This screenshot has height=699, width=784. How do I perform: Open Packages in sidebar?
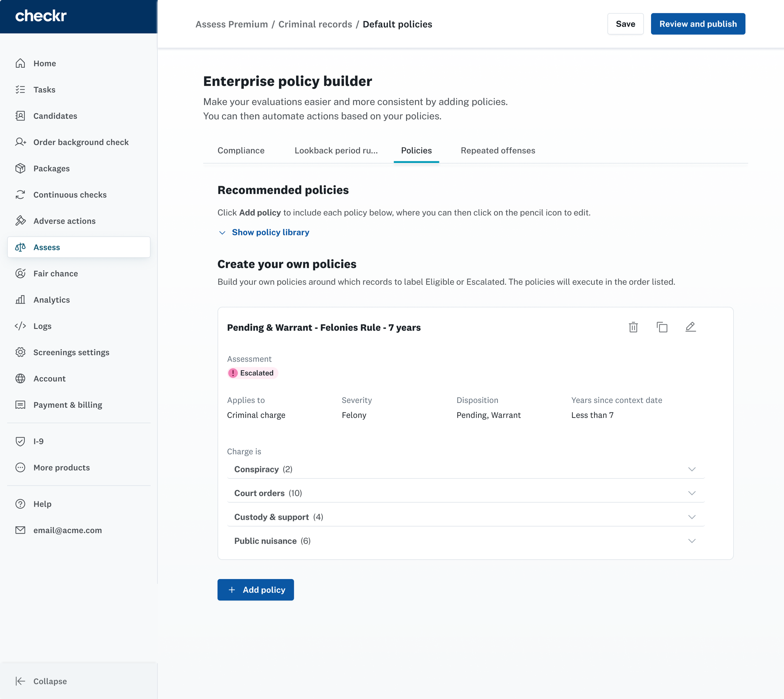coord(51,168)
